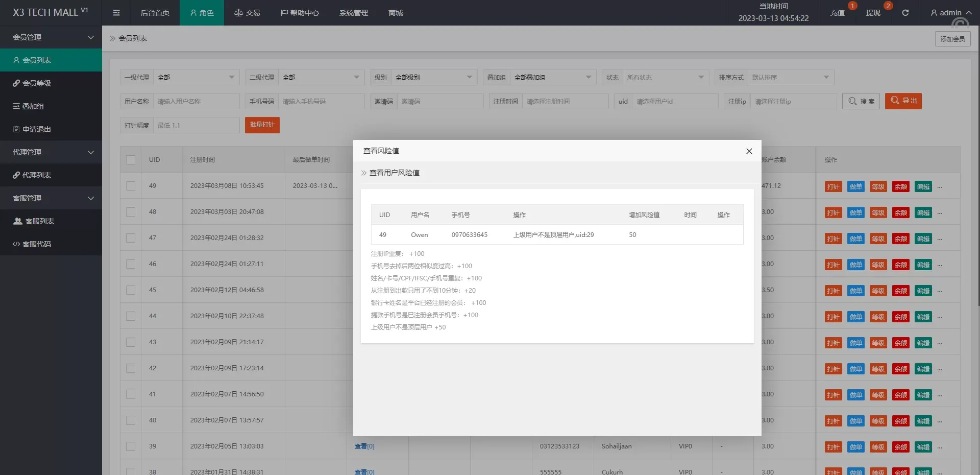Open 叠加组 in the sidebar
The image size is (980, 475).
point(33,106)
